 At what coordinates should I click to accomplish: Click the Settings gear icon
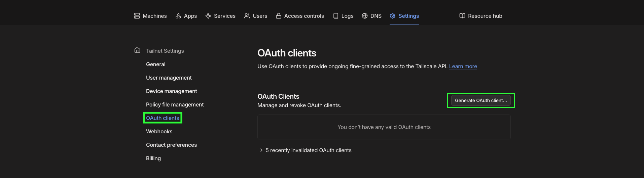click(393, 16)
